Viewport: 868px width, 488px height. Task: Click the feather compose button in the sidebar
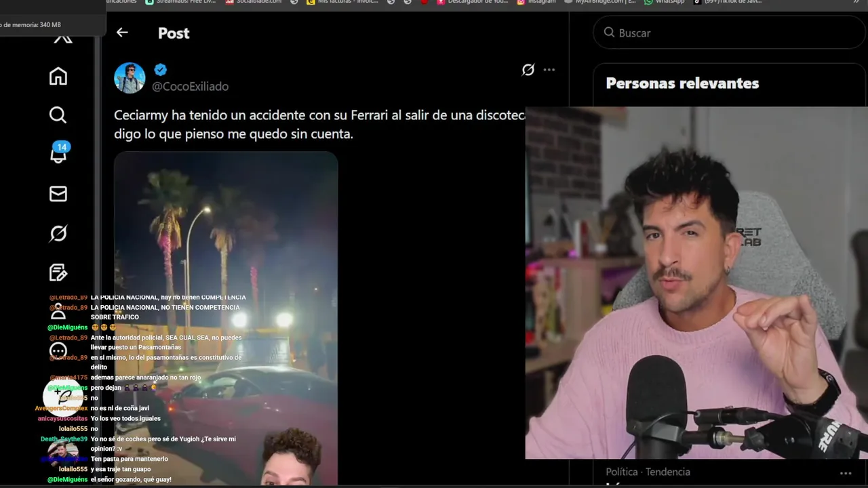pyautogui.click(x=63, y=396)
